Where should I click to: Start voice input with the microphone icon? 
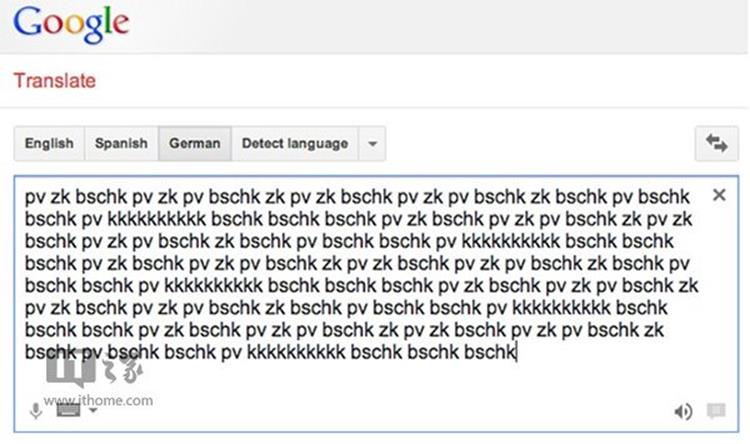click(x=36, y=410)
